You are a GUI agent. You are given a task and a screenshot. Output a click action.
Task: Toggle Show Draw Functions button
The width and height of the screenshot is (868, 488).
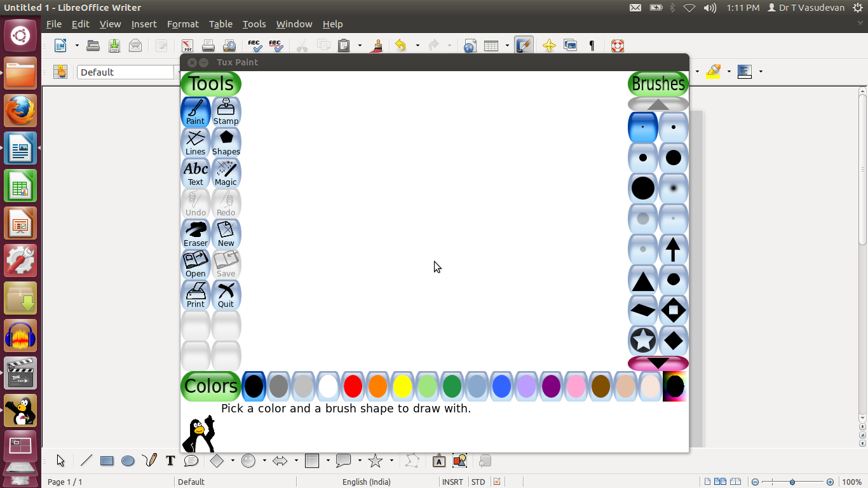coord(524,46)
